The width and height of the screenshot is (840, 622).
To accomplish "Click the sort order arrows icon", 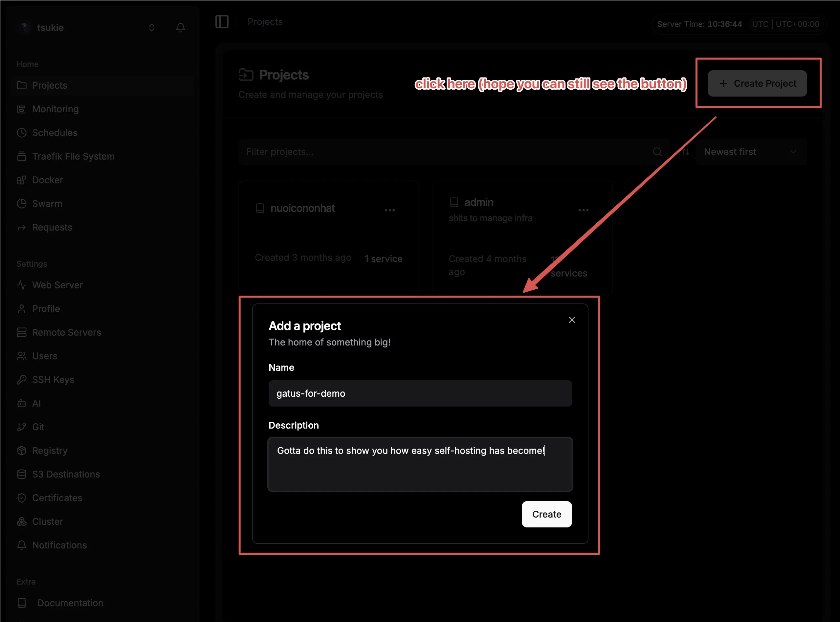I will [x=686, y=152].
